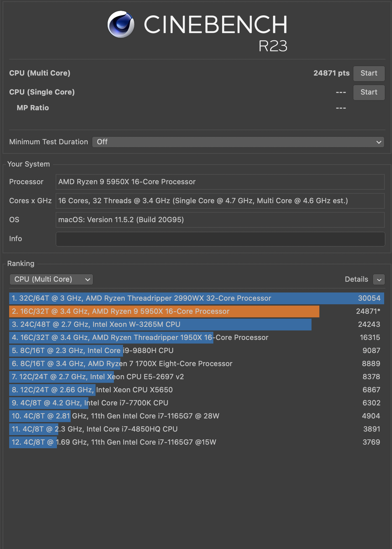Screen dimensions: 392x549
Task: Open the CPU (Multi Core) ranking dropdown
Action: click(51, 279)
